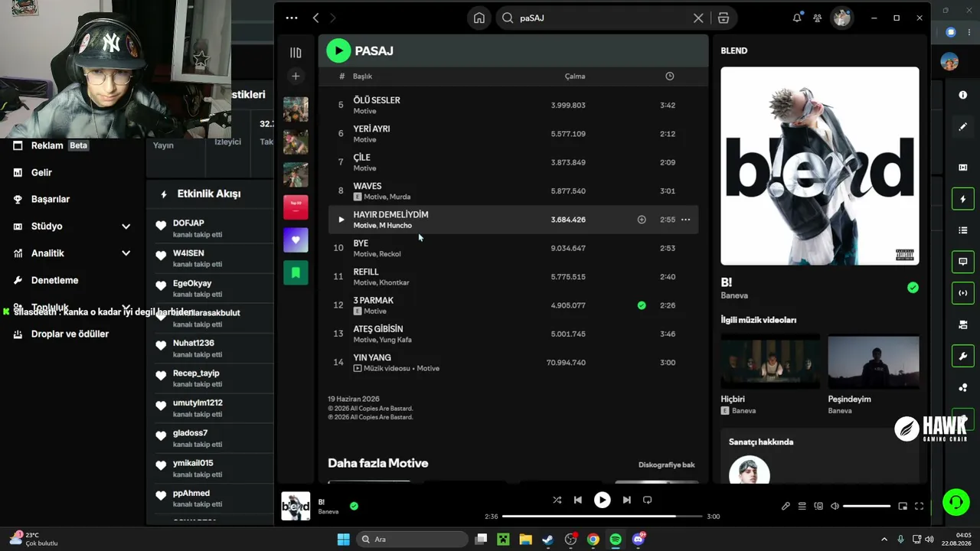
Task: Sort tracks by the Çalma column
Action: [x=575, y=77]
